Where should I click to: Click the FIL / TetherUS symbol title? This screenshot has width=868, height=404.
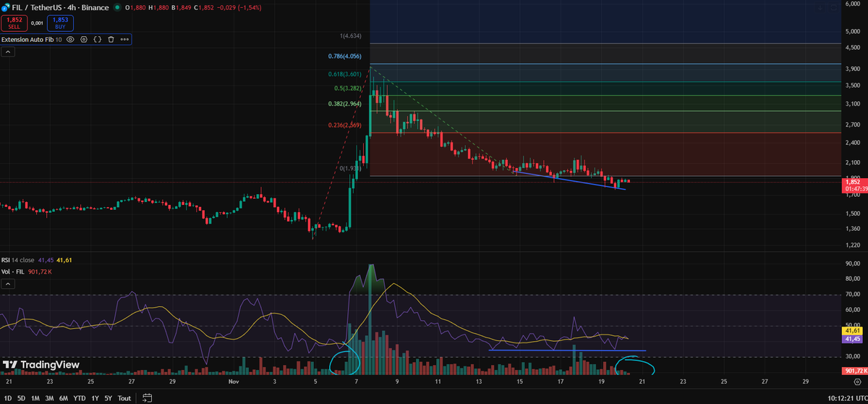pos(38,7)
